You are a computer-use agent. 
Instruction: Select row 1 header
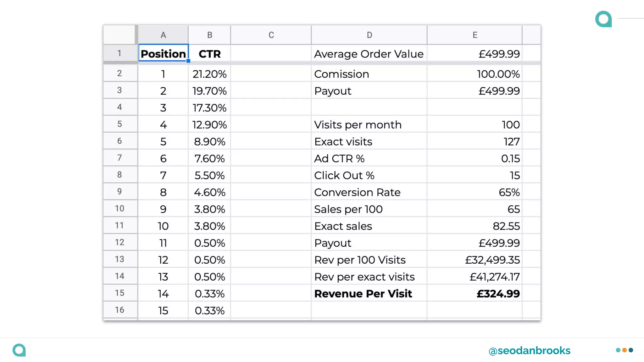(x=119, y=53)
